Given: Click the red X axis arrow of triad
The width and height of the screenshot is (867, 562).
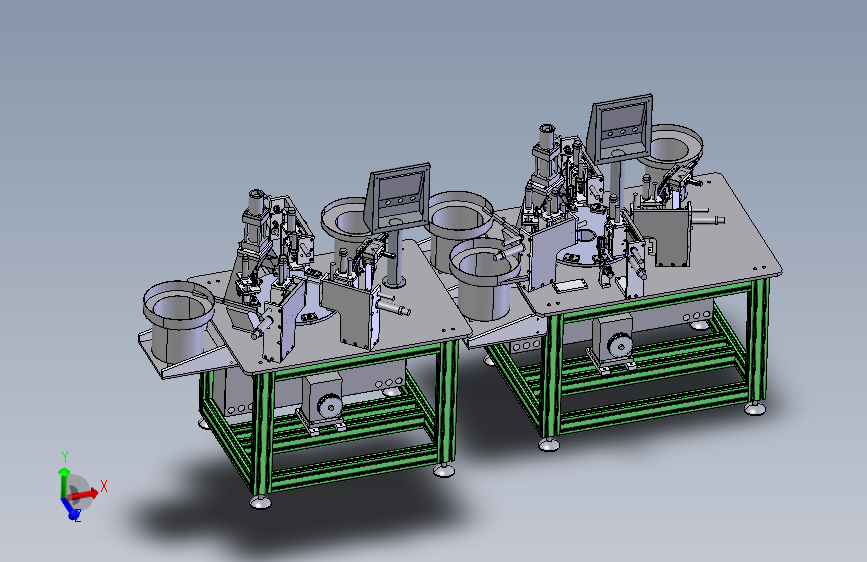Looking at the screenshot, I should tap(84, 493).
